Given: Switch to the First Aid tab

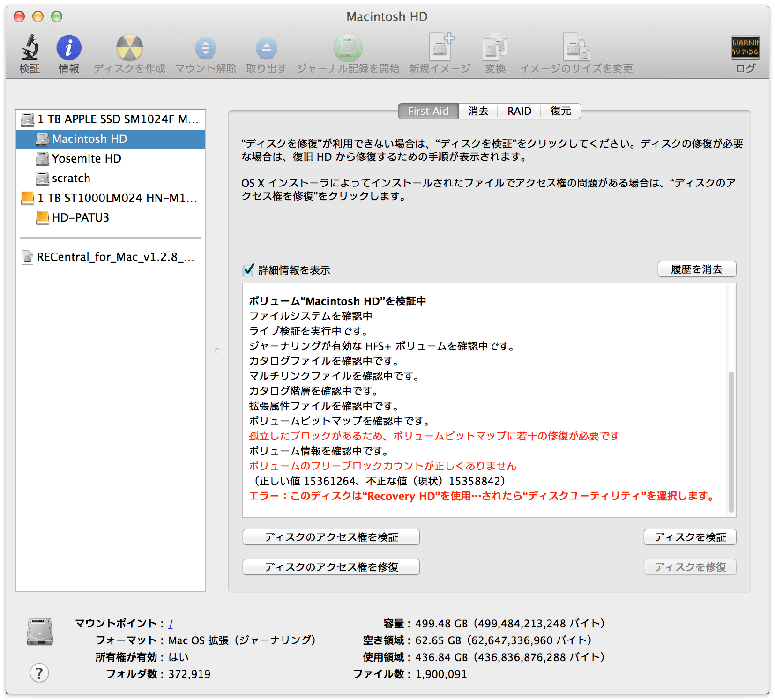Looking at the screenshot, I should click(x=428, y=111).
